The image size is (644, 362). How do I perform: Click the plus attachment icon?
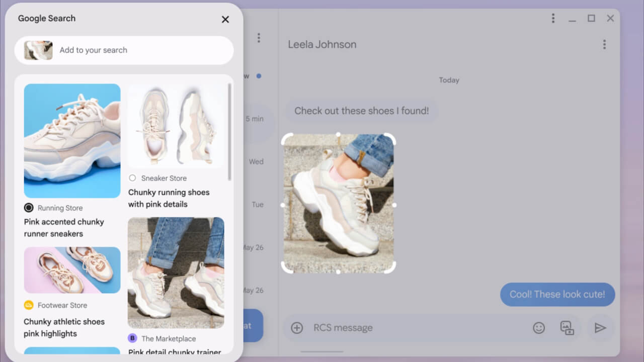point(297,328)
